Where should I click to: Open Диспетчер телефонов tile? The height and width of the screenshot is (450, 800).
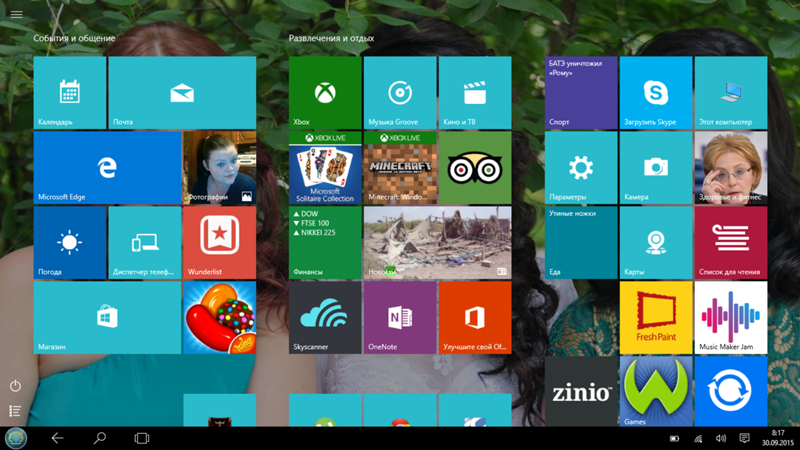(x=145, y=242)
